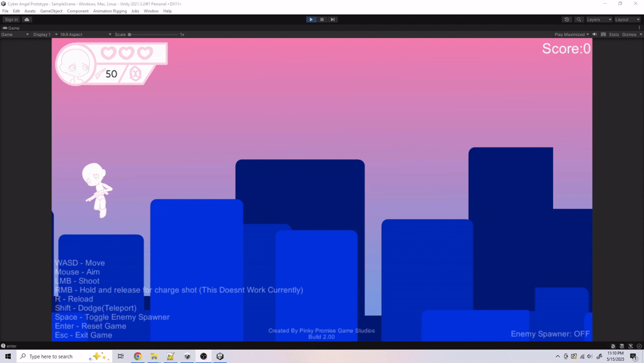Image resolution: width=644 pixels, height=363 pixels.
Task: Click the auto-generate lighting status icon
Action: [630, 346]
